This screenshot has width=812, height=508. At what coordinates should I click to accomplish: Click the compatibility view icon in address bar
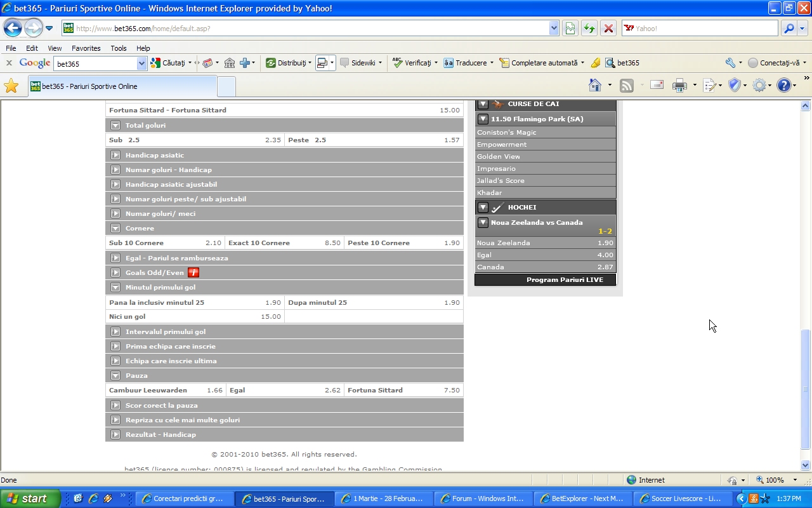pyautogui.click(x=570, y=28)
